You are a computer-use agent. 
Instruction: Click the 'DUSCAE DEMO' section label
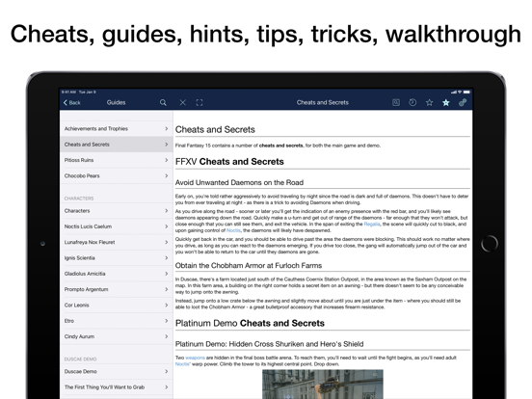(80, 359)
